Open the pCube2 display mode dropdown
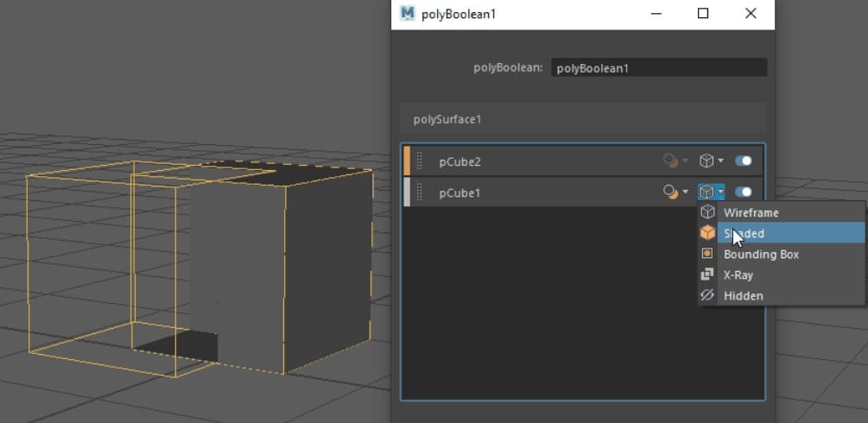The image size is (868, 423). 711,161
